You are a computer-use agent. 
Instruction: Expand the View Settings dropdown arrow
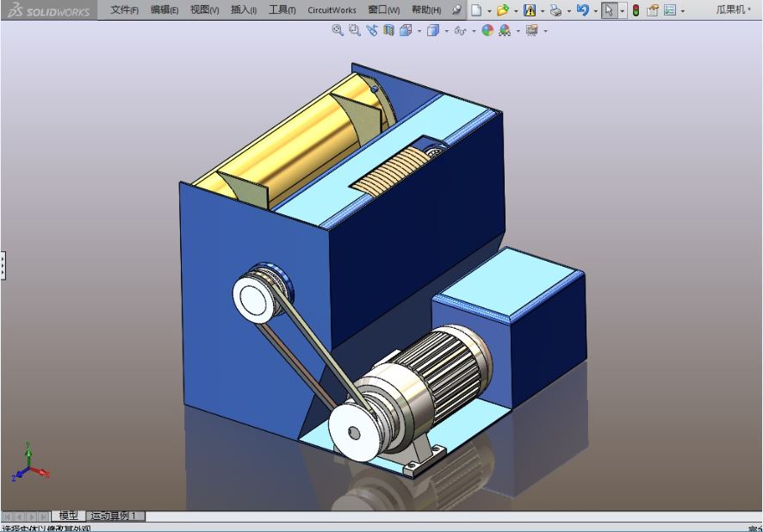(x=545, y=31)
